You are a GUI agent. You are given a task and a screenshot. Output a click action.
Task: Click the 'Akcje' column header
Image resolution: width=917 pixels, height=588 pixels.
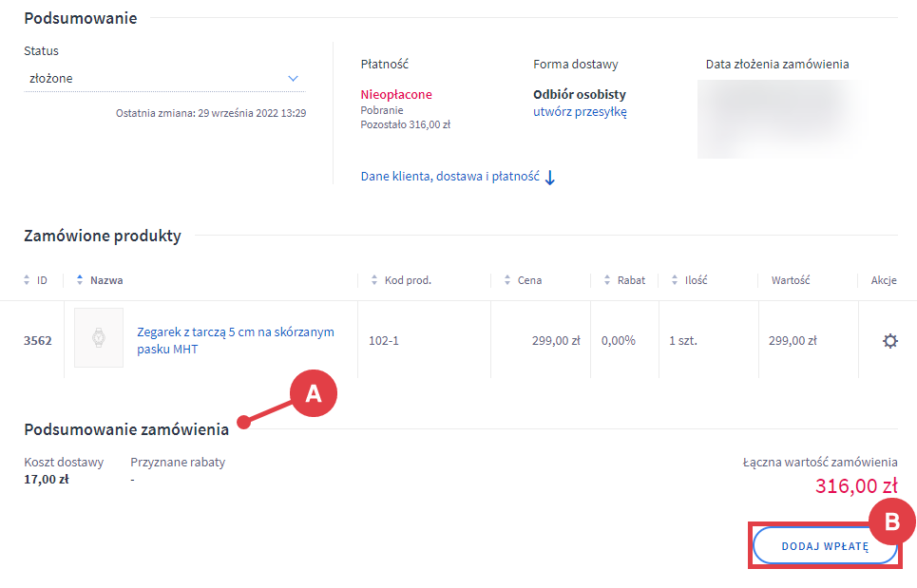[884, 280]
